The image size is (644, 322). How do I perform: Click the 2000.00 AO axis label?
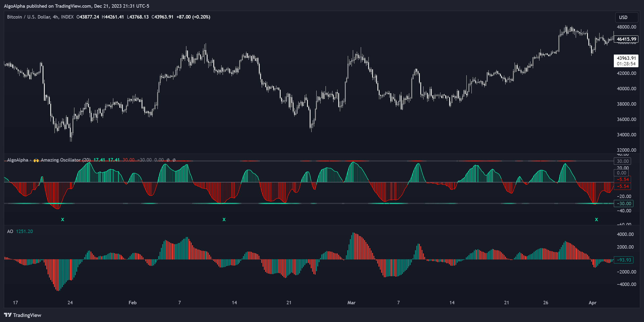point(625,247)
